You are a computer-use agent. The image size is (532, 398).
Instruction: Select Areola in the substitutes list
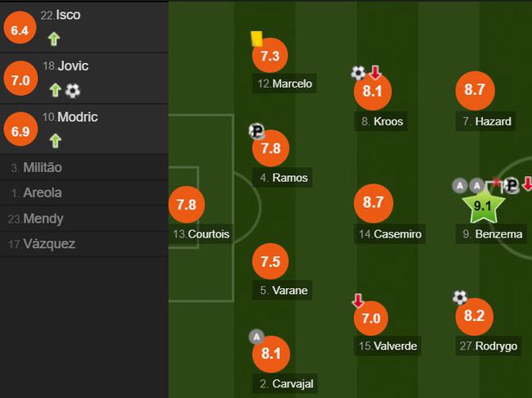(x=83, y=192)
